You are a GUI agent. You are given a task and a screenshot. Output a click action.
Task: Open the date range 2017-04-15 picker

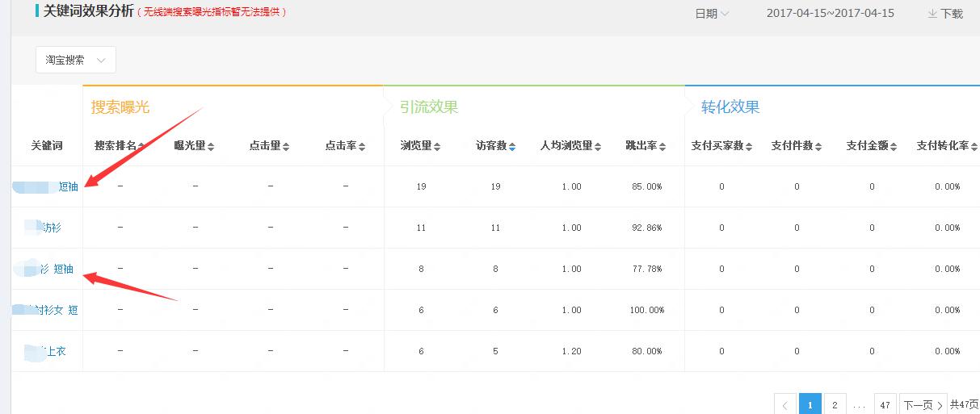830,14
